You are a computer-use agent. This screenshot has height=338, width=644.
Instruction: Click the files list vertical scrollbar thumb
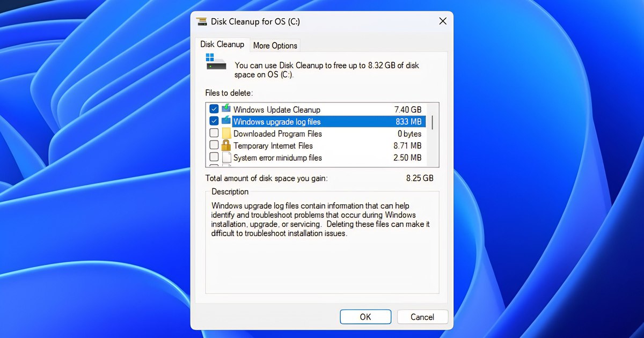pos(433,121)
